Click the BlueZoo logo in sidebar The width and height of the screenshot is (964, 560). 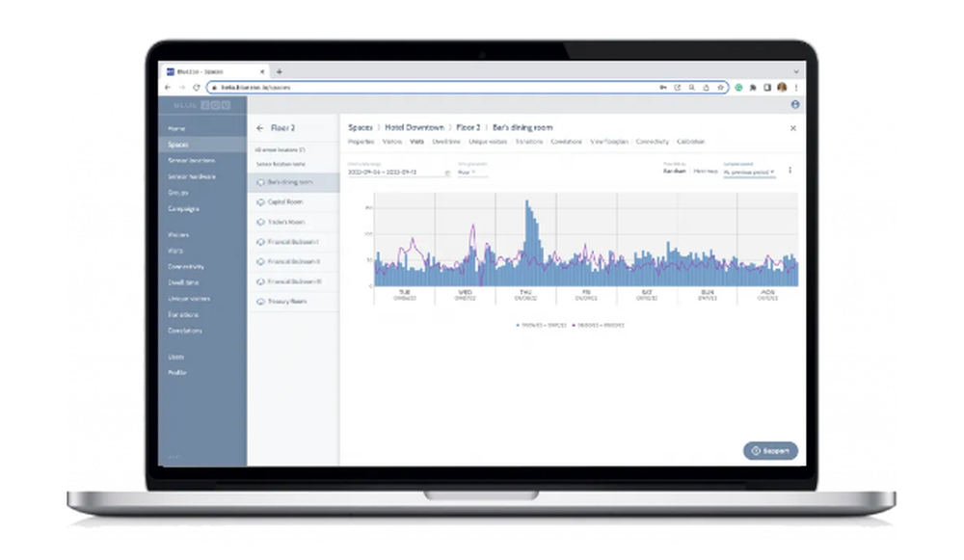(202, 105)
